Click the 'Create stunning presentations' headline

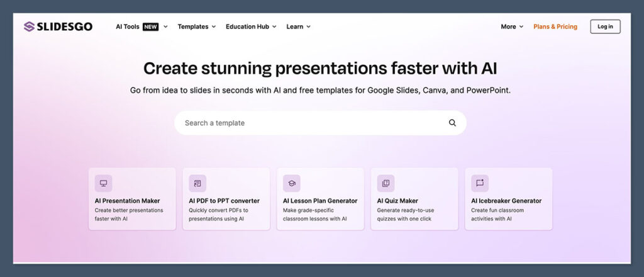pos(320,68)
